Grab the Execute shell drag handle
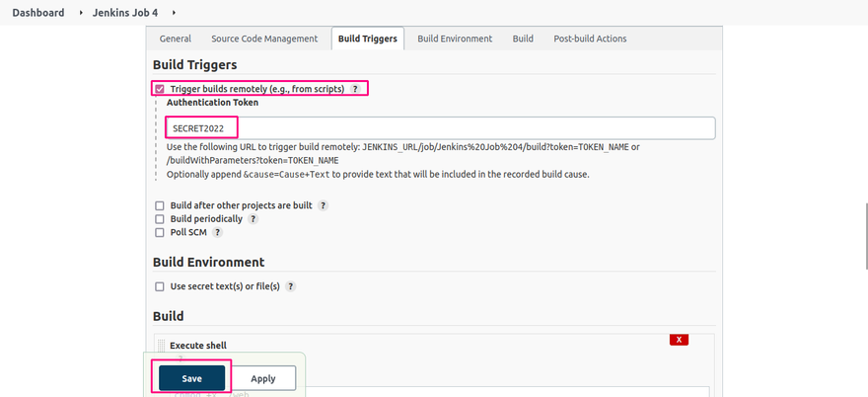The height and width of the screenshot is (397, 868). click(161, 346)
